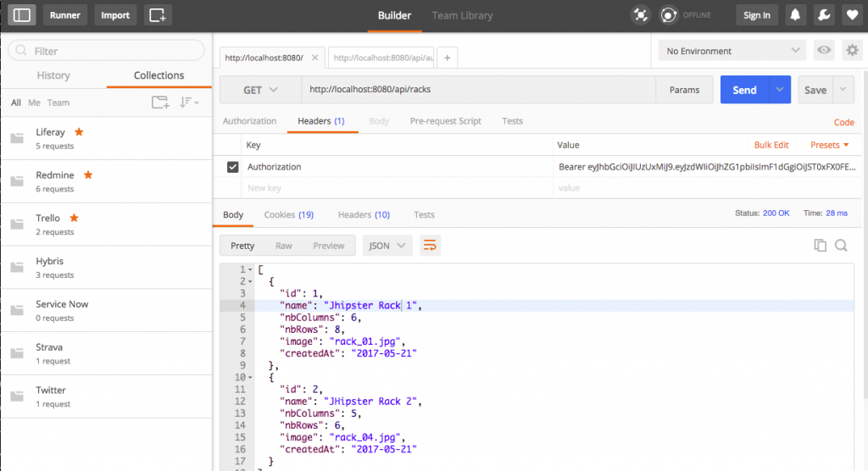This screenshot has width=868, height=471.
Task: Search the response body with magnifier icon
Action: coord(841,246)
